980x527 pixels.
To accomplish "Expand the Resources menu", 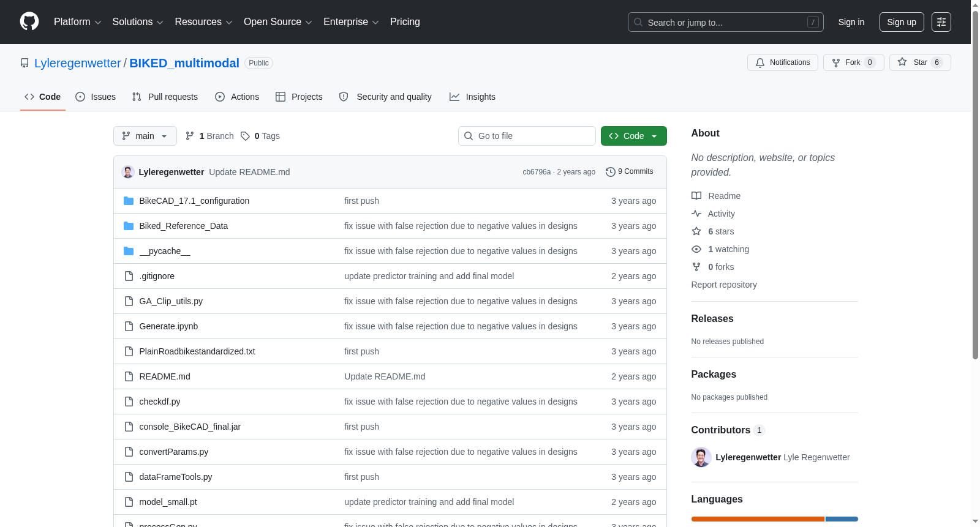I will tap(203, 22).
